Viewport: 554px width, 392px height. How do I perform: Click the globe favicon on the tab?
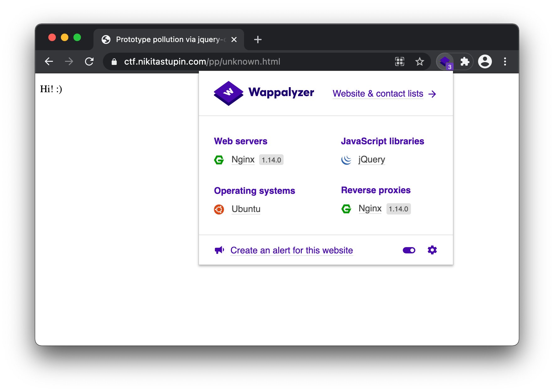(x=106, y=40)
